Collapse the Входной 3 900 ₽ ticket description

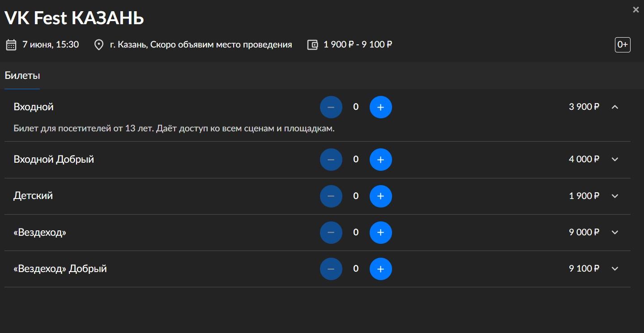click(615, 107)
